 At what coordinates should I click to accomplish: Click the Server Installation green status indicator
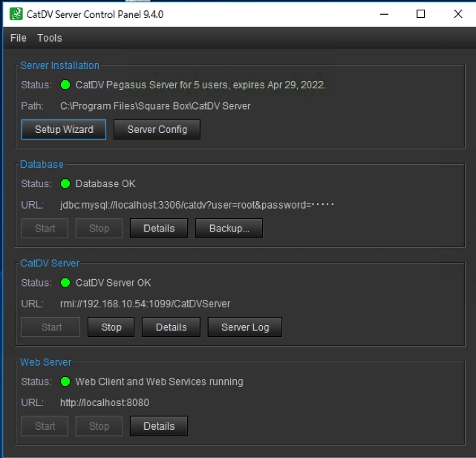tap(65, 85)
